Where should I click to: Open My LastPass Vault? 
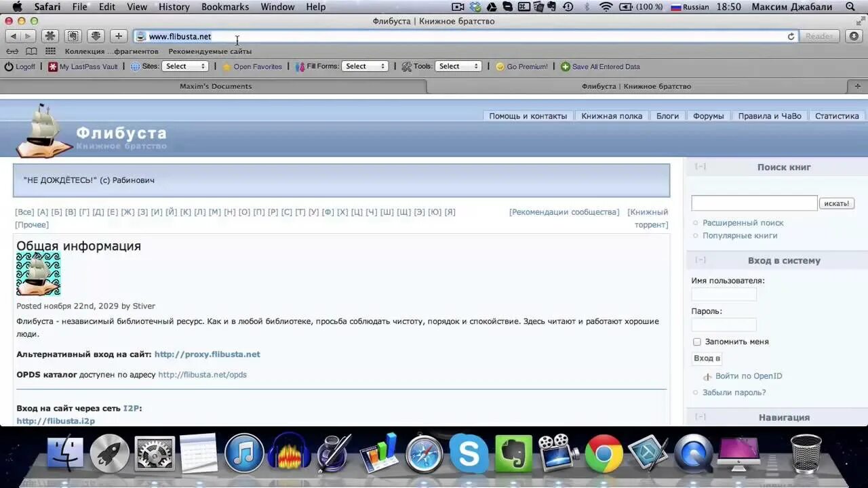tap(83, 66)
